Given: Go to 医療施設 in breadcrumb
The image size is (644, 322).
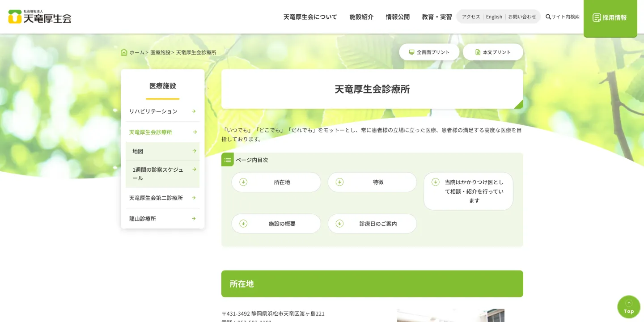Looking at the screenshot, I should (160, 52).
